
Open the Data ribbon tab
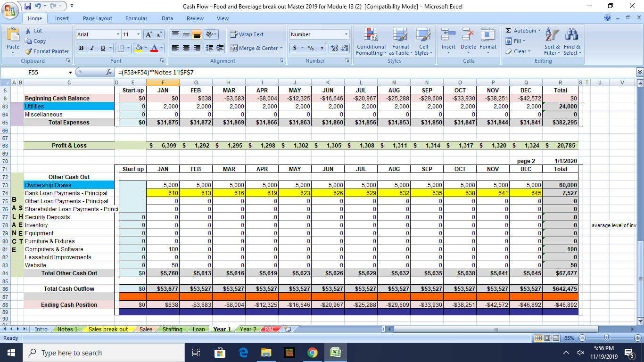pyautogui.click(x=167, y=18)
